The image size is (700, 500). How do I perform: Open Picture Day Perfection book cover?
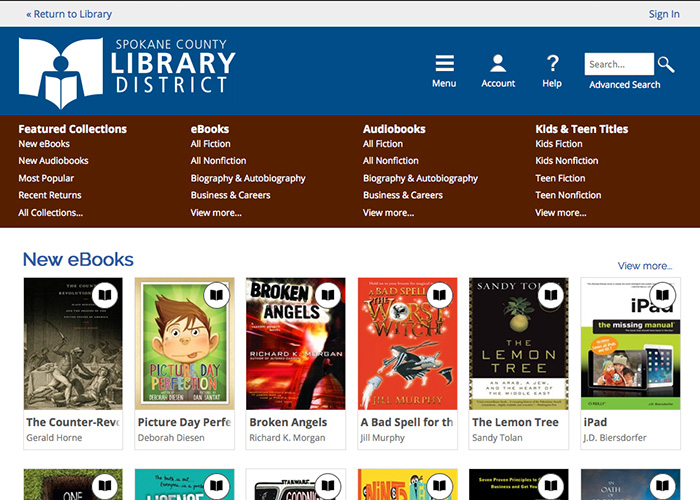(184, 343)
